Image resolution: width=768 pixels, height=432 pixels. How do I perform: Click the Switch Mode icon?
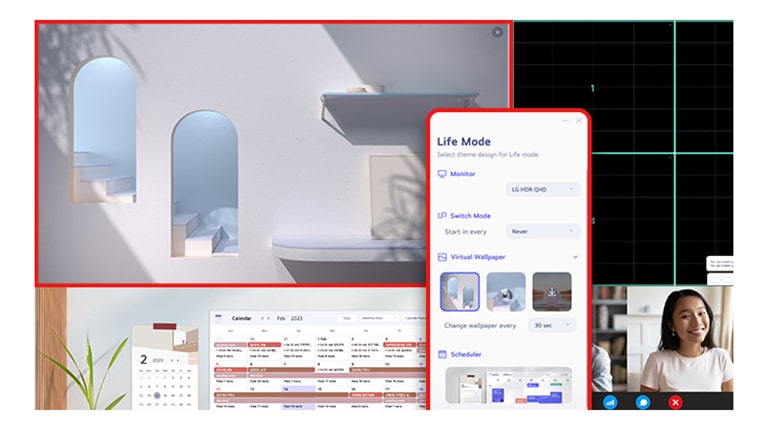(x=442, y=215)
